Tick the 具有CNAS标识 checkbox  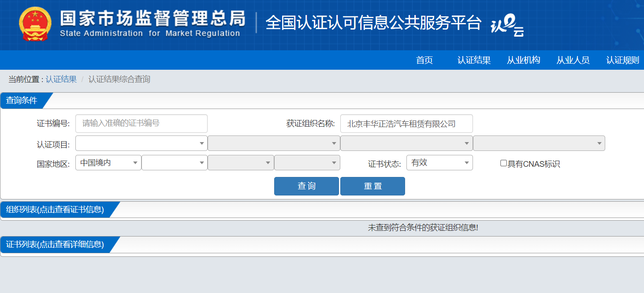point(503,163)
